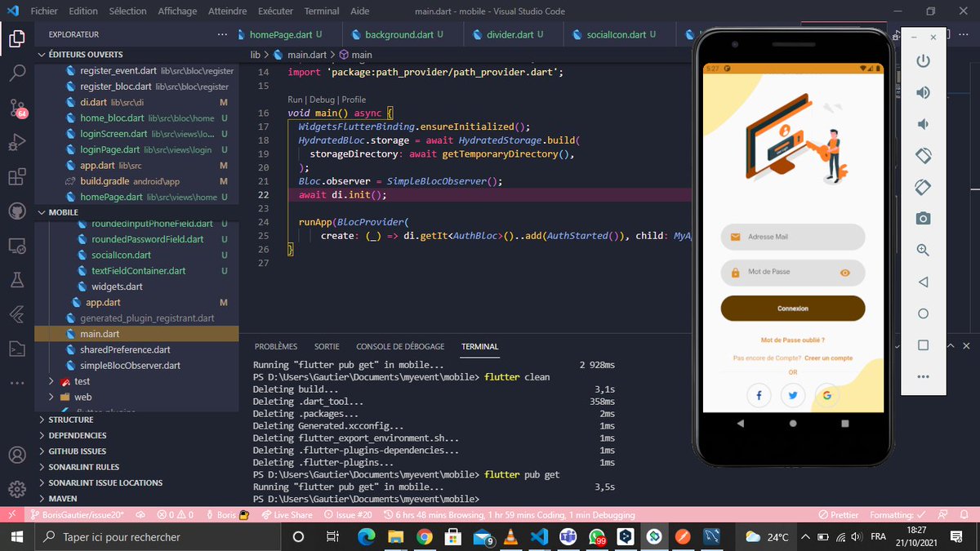Screen dimensions: 980x551
Task: Switch to socialIcon.dart editor tab
Action: (x=618, y=35)
